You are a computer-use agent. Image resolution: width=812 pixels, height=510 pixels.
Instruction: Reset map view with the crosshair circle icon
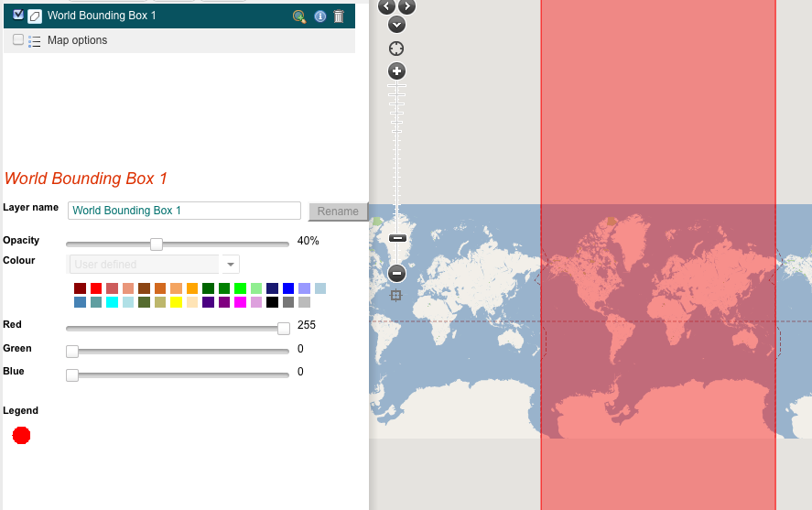[396, 49]
